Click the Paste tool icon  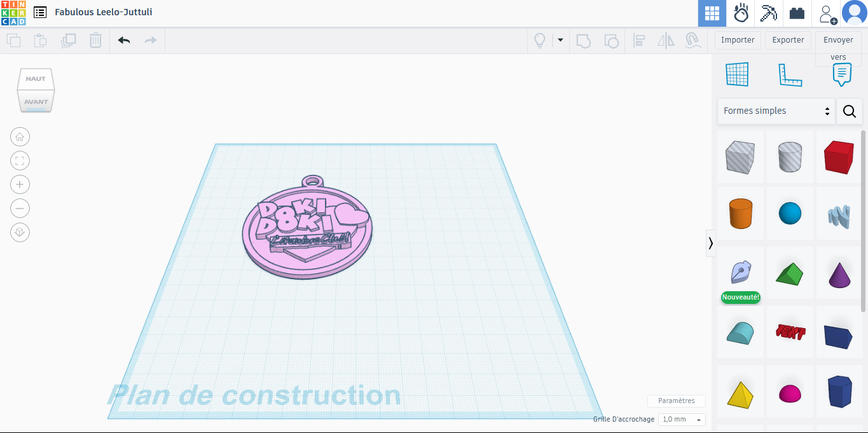click(40, 41)
